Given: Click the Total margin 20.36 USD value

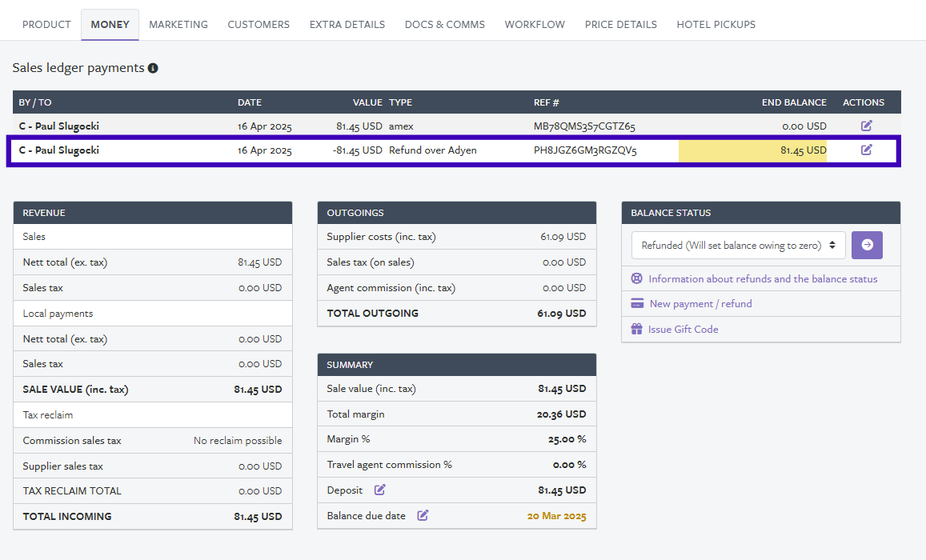Looking at the screenshot, I should coord(562,414).
